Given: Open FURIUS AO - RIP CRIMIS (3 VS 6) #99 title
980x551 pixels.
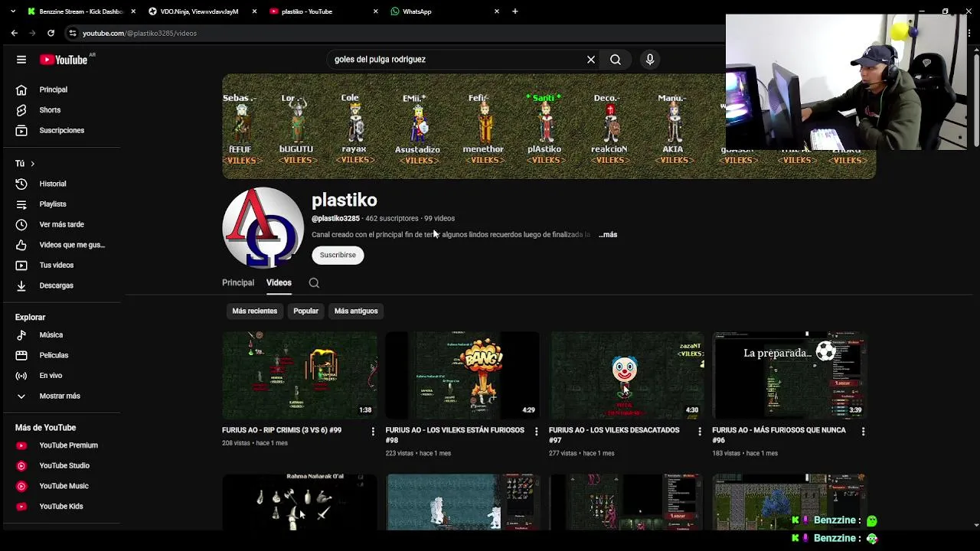Looking at the screenshot, I should coord(282,430).
